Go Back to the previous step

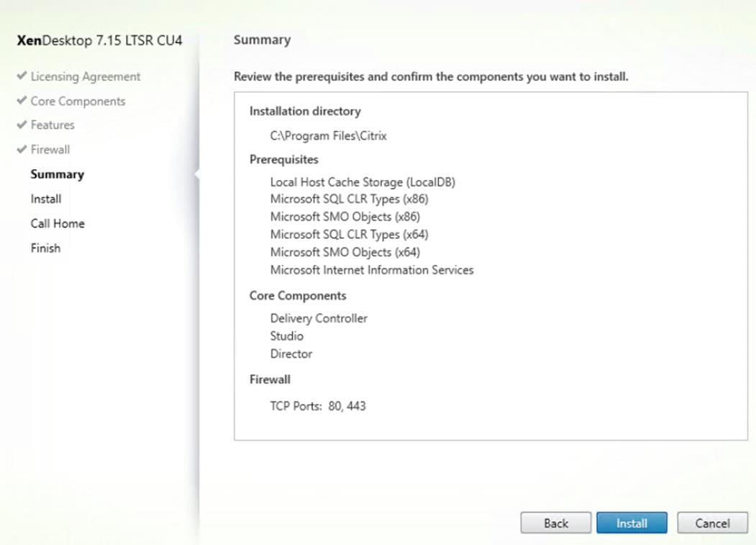556,523
